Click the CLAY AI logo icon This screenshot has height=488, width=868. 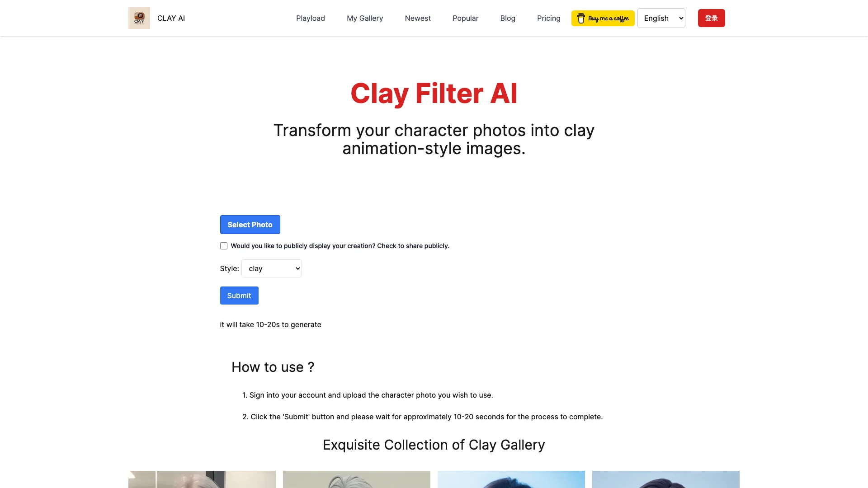pyautogui.click(x=139, y=18)
